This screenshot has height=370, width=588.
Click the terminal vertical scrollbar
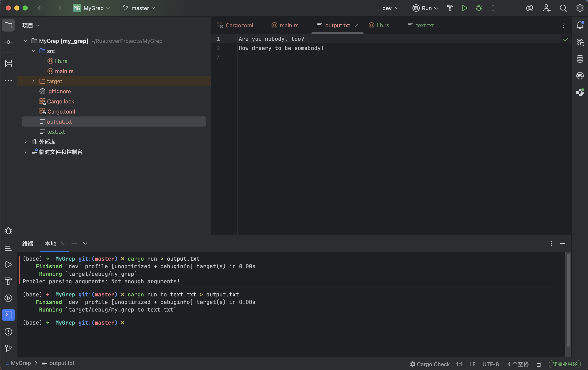pos(568,300)
